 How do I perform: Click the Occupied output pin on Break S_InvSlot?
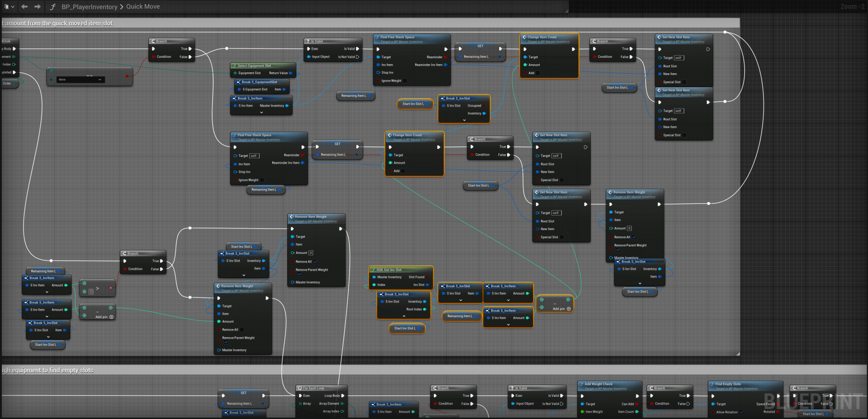tap(484, 106)
